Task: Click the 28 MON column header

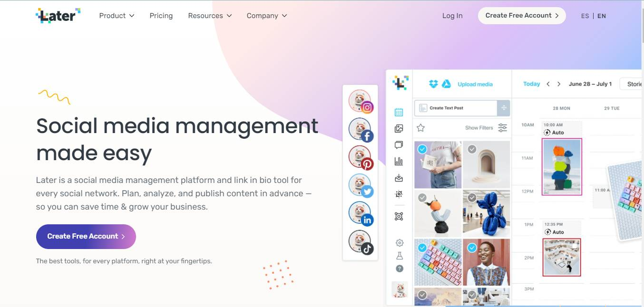Action: tap(562, 108)
